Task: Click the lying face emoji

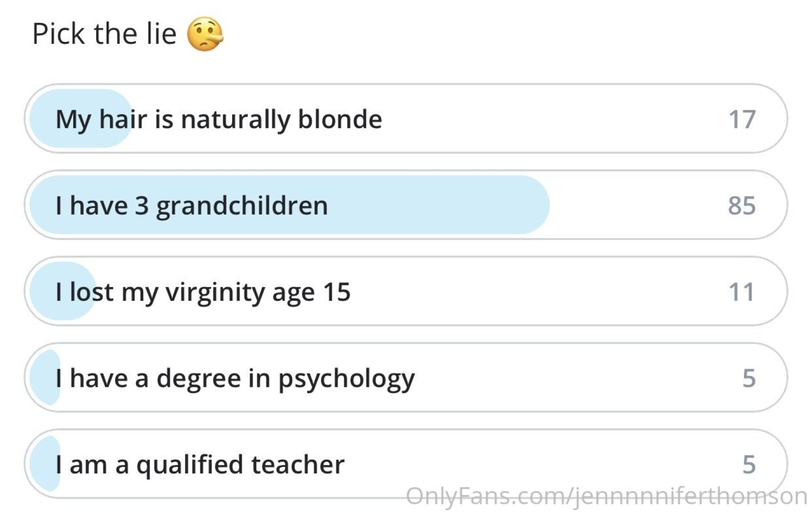Action: (205, 34)
